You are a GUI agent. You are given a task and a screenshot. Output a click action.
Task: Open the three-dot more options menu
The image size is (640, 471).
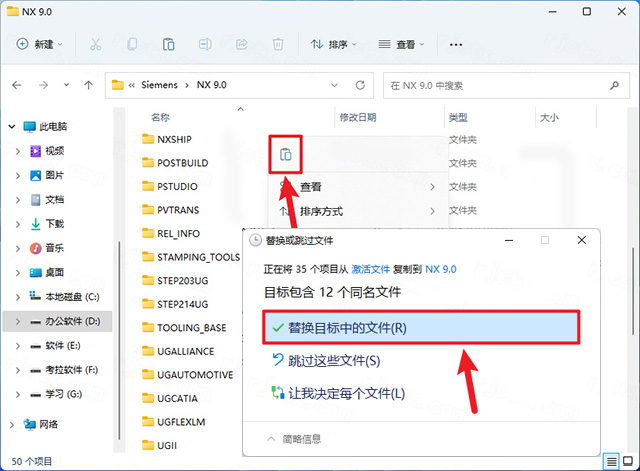pyautogui.click(x=456, y=44)
